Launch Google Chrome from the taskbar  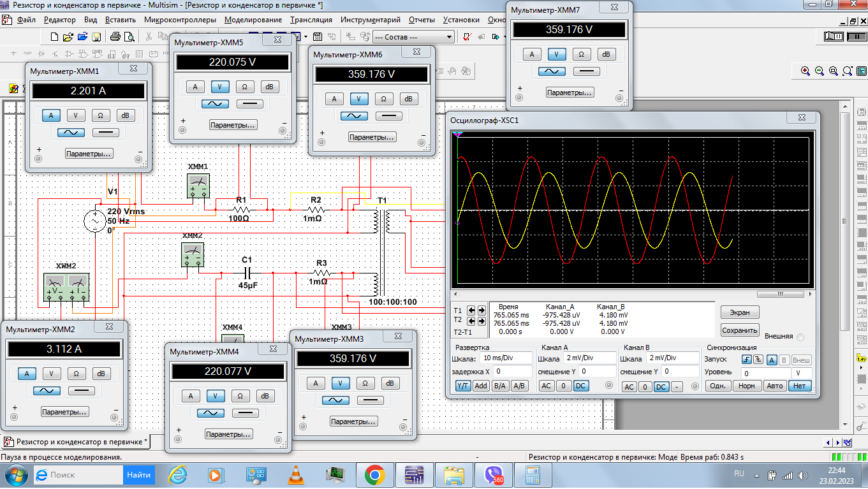374,474
